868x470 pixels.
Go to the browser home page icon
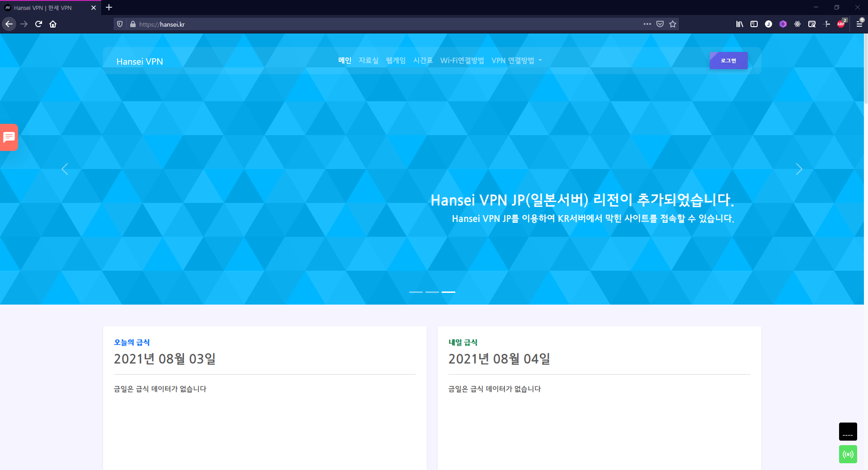(53, 24)
